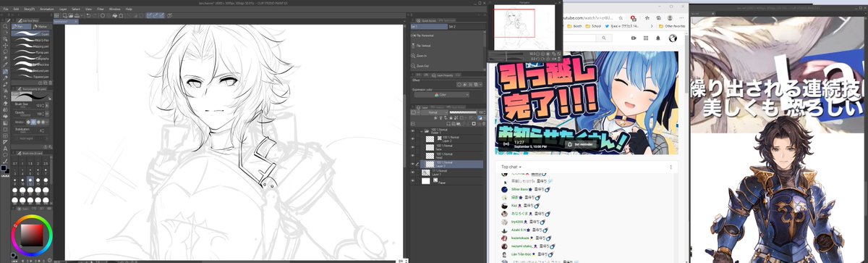The width and height of the screenshot is (868, 263).
Task: Switch to the Marker sub tool tab
Action: click(42, 26)
